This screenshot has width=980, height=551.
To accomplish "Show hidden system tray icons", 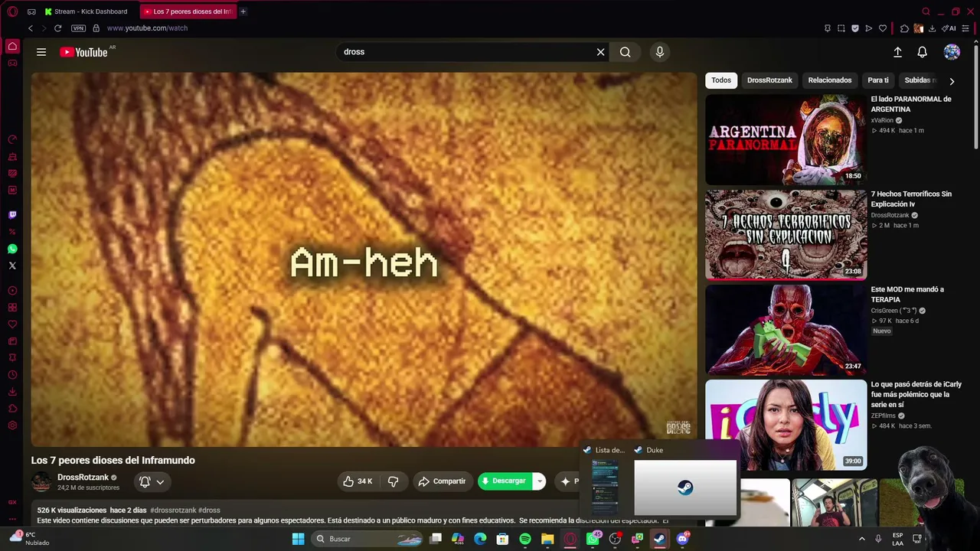I will click(861, 539).
